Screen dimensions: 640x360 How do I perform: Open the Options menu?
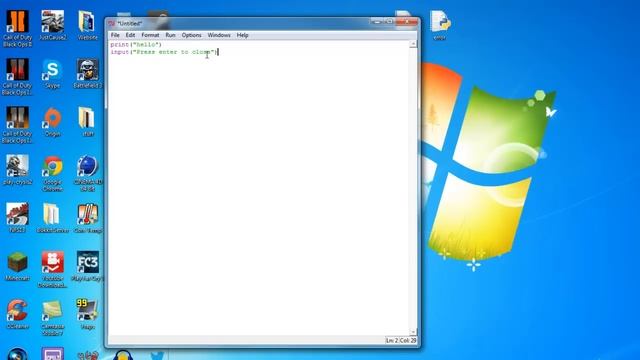(x=191, y=35)
